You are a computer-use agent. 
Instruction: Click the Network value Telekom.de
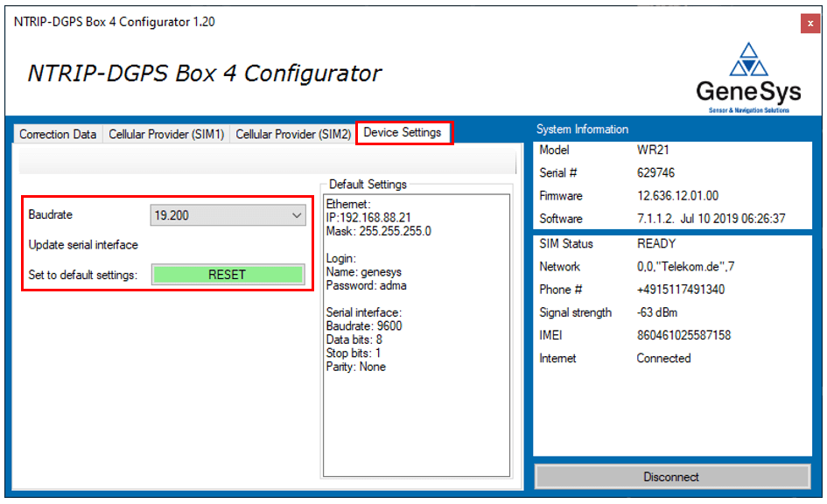tap(685, 267)
